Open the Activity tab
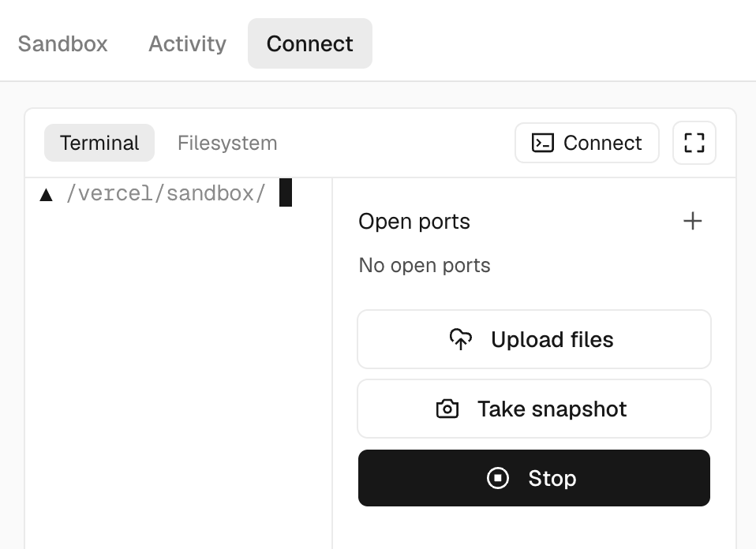756x549 pixels. pos(187,44)
